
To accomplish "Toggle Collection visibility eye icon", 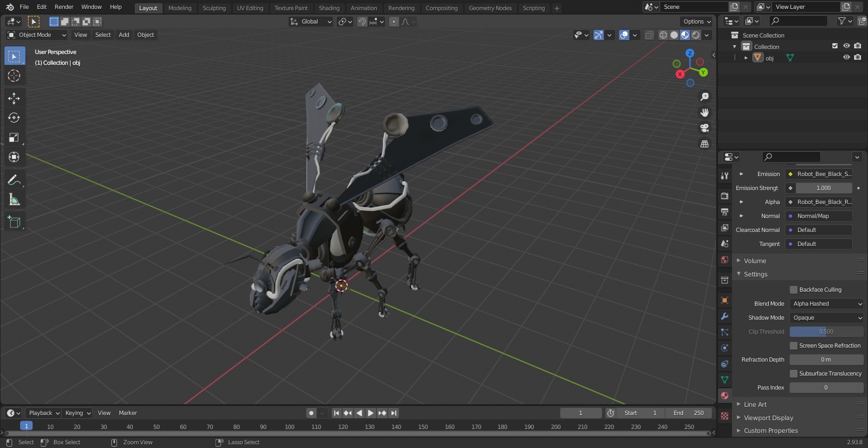I will click(846, 46).
